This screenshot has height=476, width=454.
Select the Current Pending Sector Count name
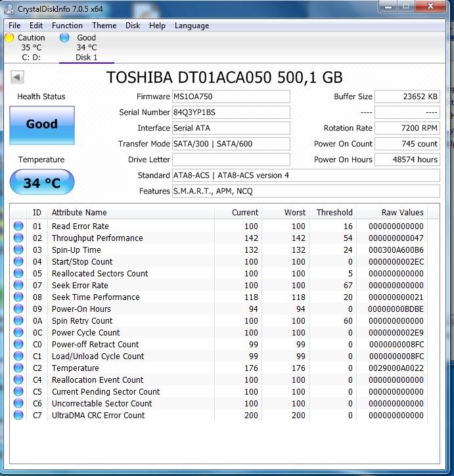click(106, 391)
